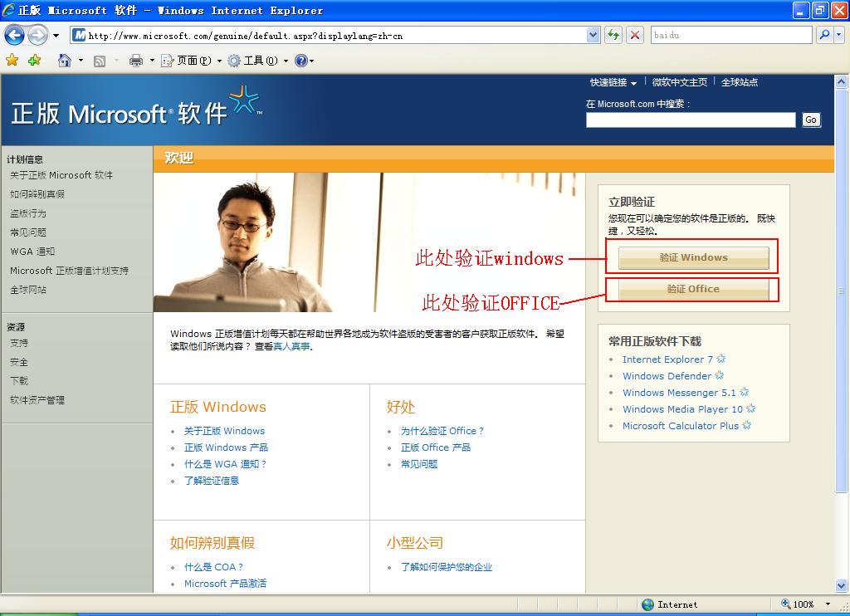The image size is (850, 616).
Task: Click the RSS feeds icon
Action: pyautogui.click(x=100, y=61)
